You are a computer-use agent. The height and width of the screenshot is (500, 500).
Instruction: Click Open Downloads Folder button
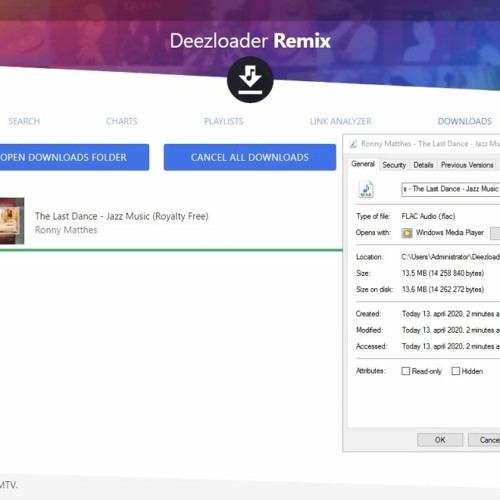74,157
